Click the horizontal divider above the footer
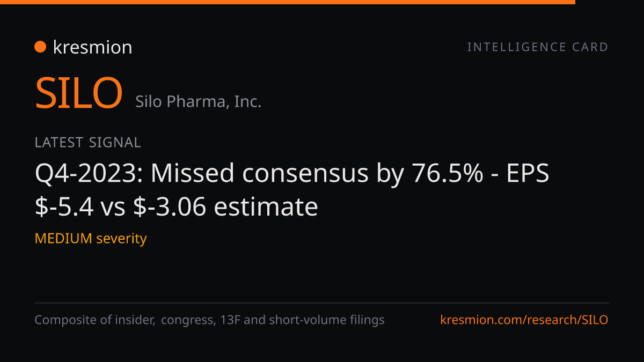The image size is (644, 362). [322, 303]
